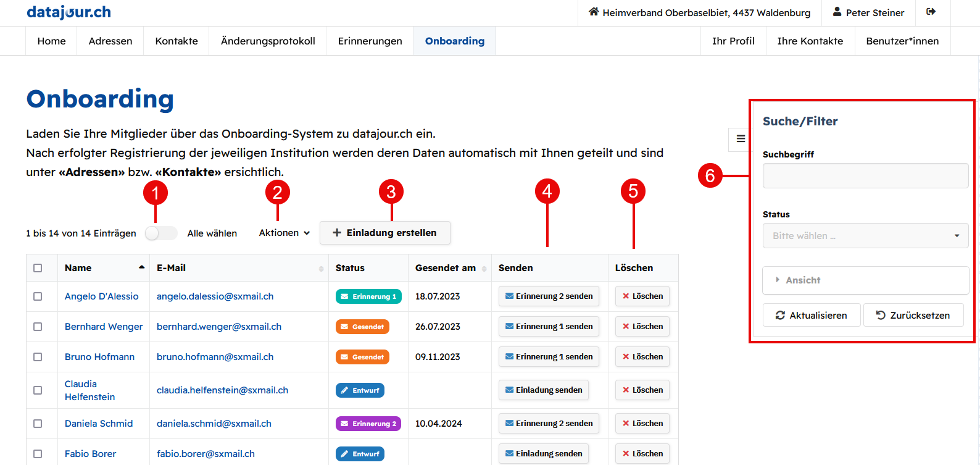Click the Gesendet badge in Bruno Hofmann's row

tap(362, 357)
